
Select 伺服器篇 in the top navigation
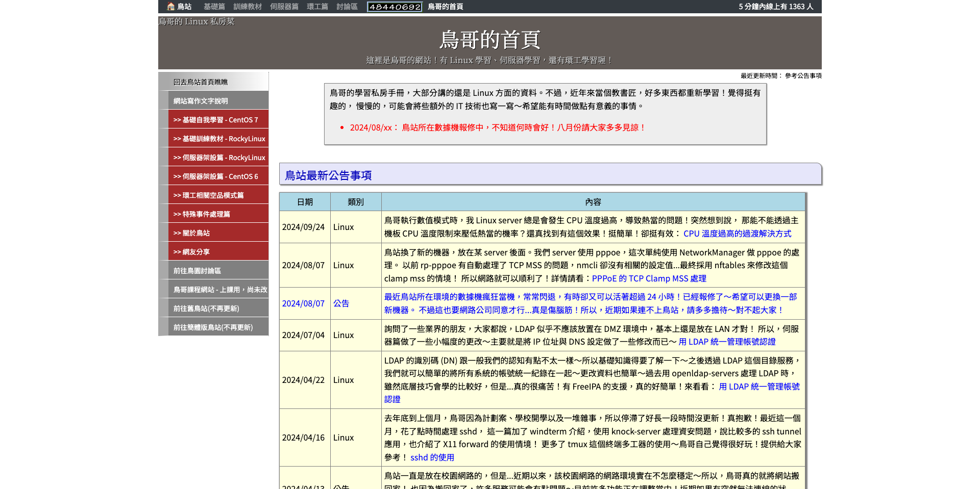click(284, 7)
